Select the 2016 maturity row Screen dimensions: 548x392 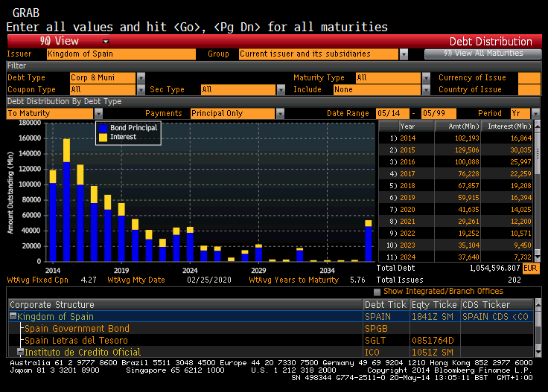456,162
